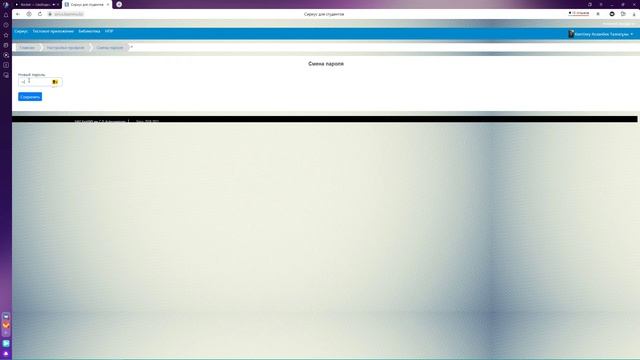Open the tab-list window control icon

point(590,4)
